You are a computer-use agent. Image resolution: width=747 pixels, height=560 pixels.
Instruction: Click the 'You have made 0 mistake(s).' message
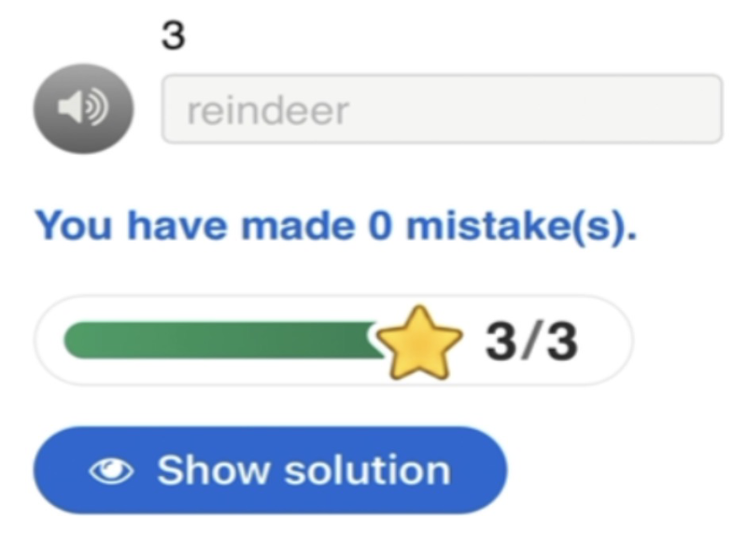coord(335,226)
